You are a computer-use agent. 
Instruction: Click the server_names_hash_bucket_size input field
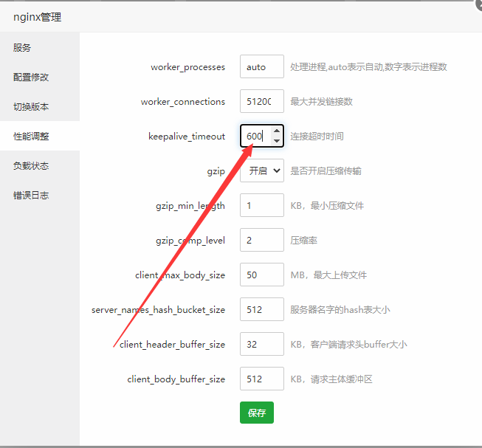pyautogui.click(x=261, y=309)
